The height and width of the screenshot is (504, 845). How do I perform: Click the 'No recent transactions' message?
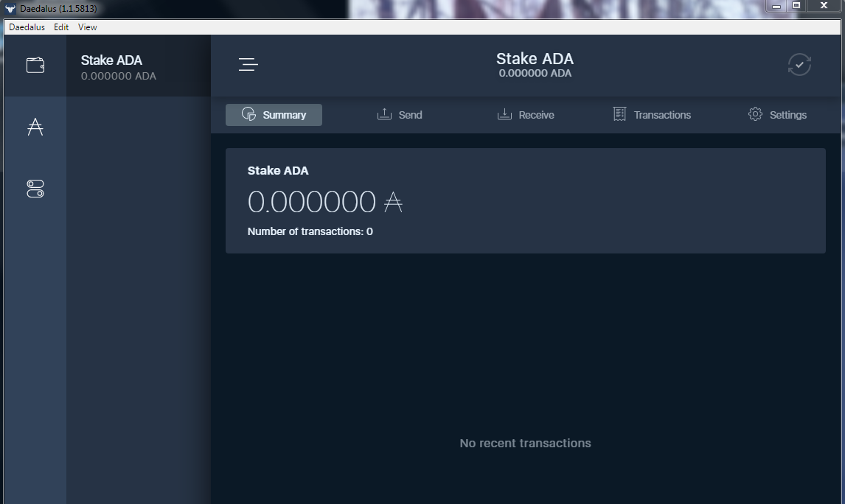tap(526, 443)
